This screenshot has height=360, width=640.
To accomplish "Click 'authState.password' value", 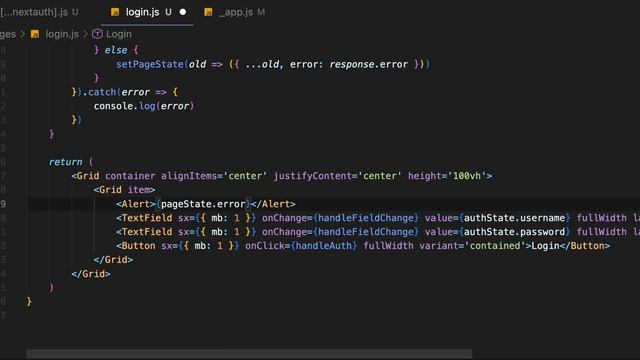I will point(514,232).
